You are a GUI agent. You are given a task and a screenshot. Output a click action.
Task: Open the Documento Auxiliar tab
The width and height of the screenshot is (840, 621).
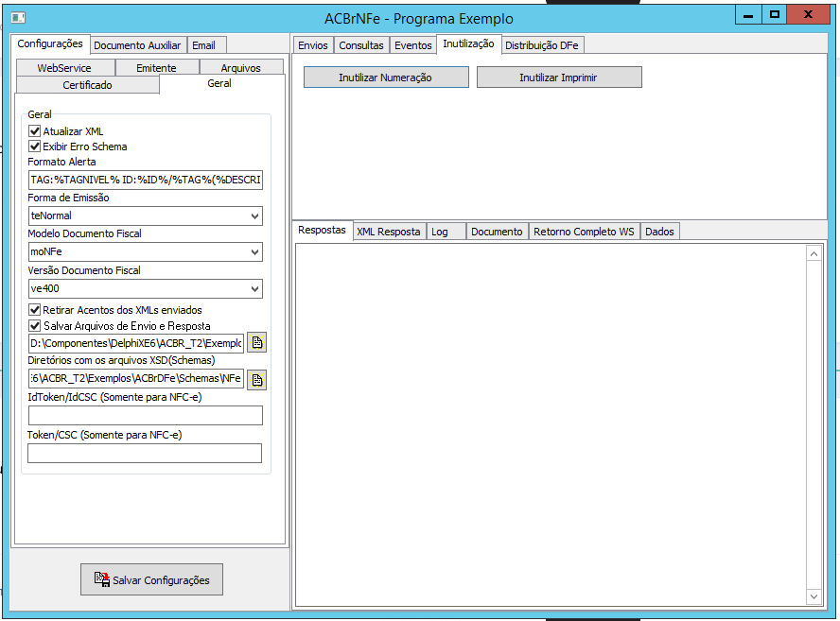138,45
